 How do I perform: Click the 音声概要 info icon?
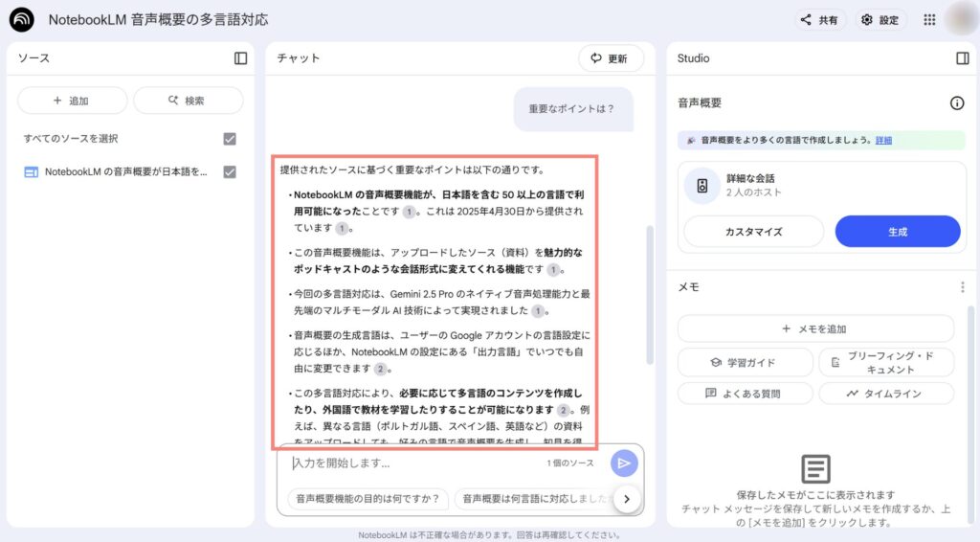coord(957,103)
